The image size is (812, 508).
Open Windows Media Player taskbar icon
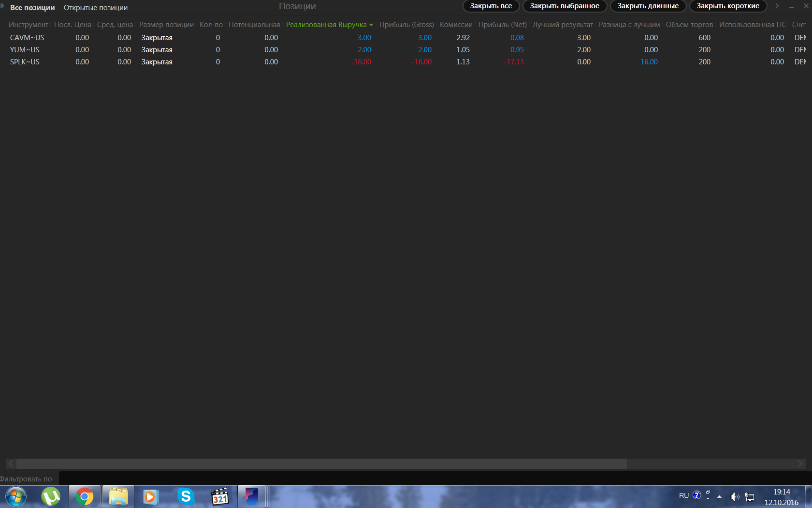(x=151, y=496)
